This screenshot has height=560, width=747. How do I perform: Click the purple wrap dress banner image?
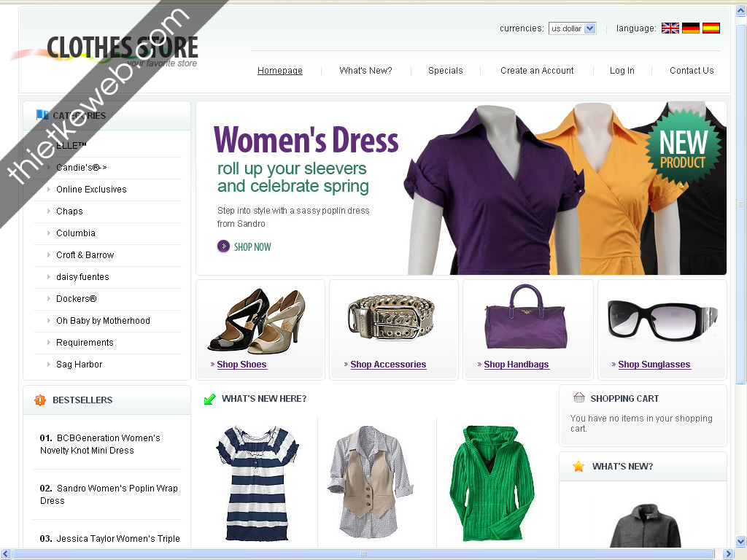click(493, 190)
